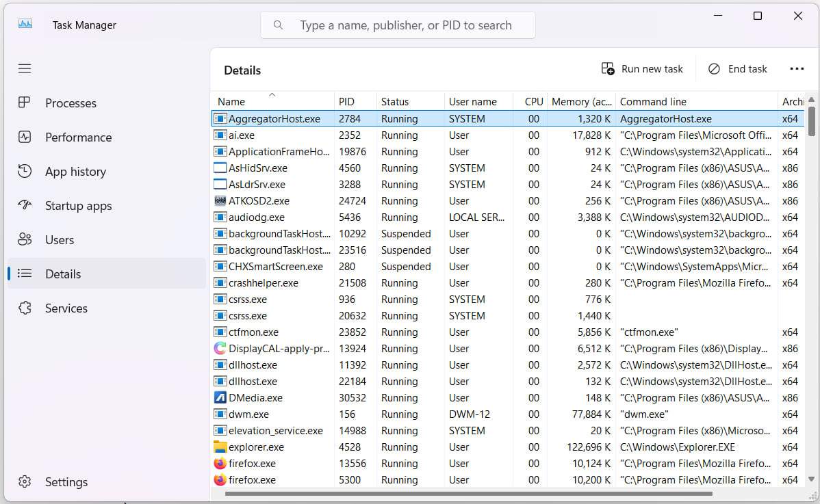The height and width of the screenshot is (504, 820).
Task: Click the dwm.exe process icon
Action: [220, 414]
